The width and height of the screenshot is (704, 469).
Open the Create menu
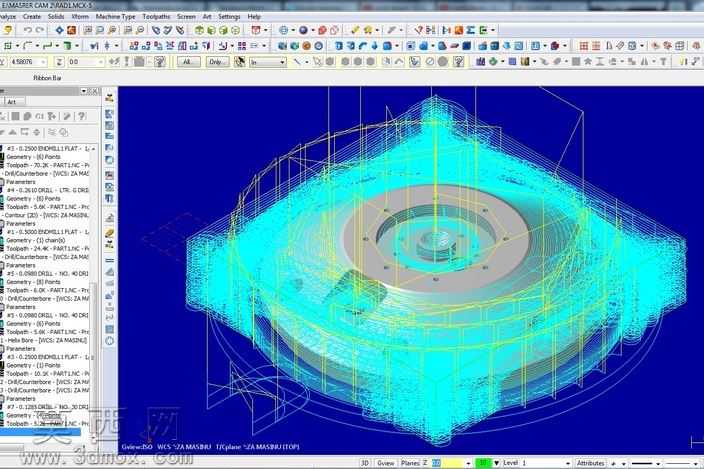32,17
